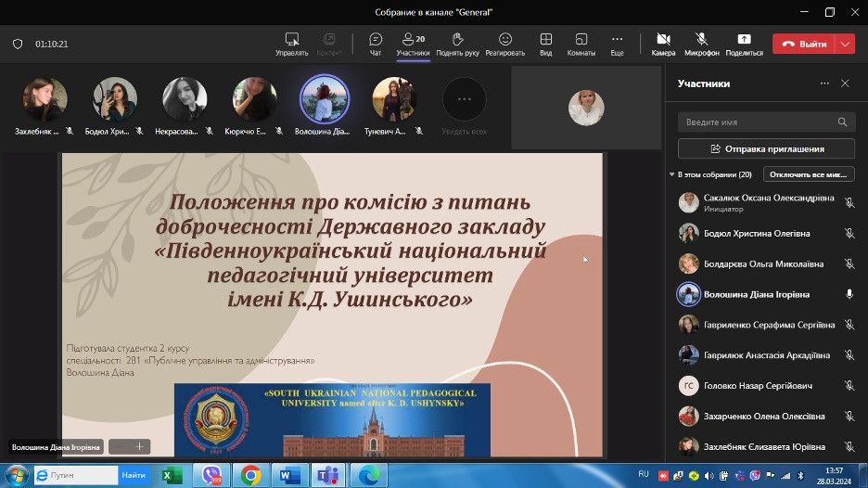This screenshot has height=488, width=868.
Task: Click the 'Введите имя' search field
Action: pyautogui.click(x=758, y=122)
